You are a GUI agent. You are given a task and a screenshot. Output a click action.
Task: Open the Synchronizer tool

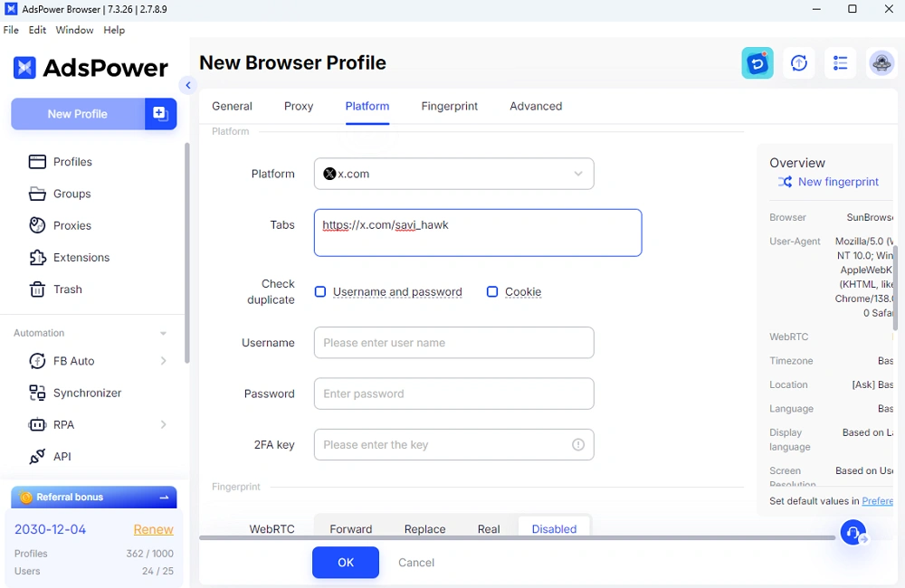[75, 393]
